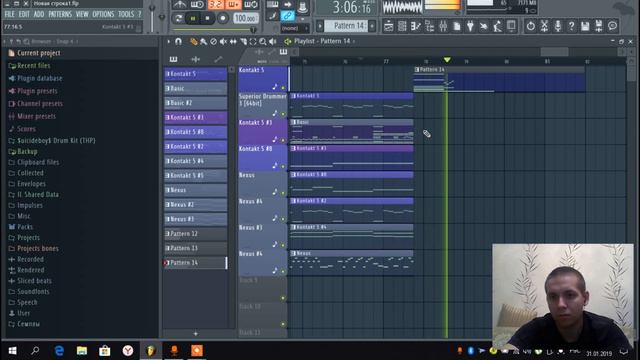This screenshot has height=360, width=640.
Task: Select the Paint brush tool in Playlist
Action: 203,42
